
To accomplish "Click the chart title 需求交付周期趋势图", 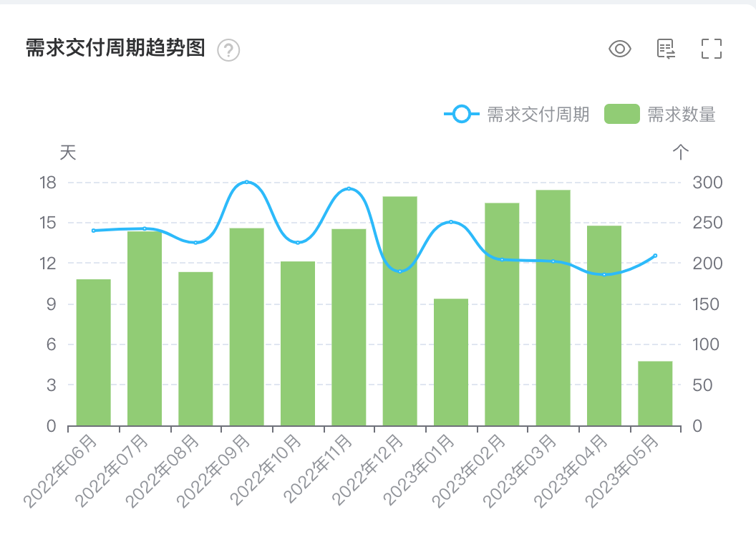I will 116,48.
